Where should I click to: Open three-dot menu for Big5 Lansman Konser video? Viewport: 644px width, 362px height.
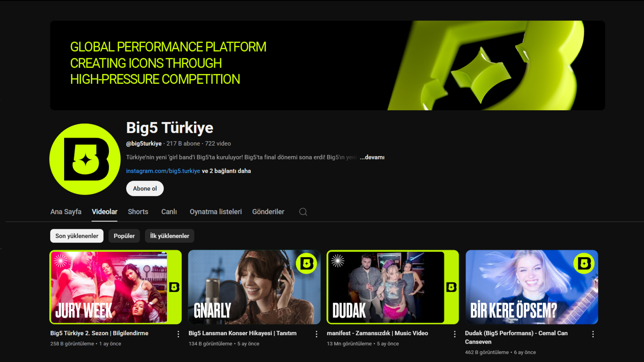316,334
